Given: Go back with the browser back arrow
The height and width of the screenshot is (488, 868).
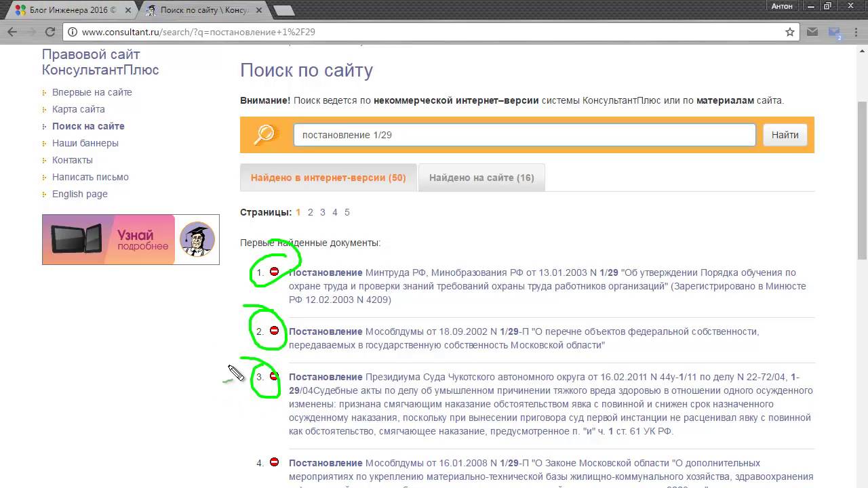Looking at the screenshot, I should (x=12, y=32).
